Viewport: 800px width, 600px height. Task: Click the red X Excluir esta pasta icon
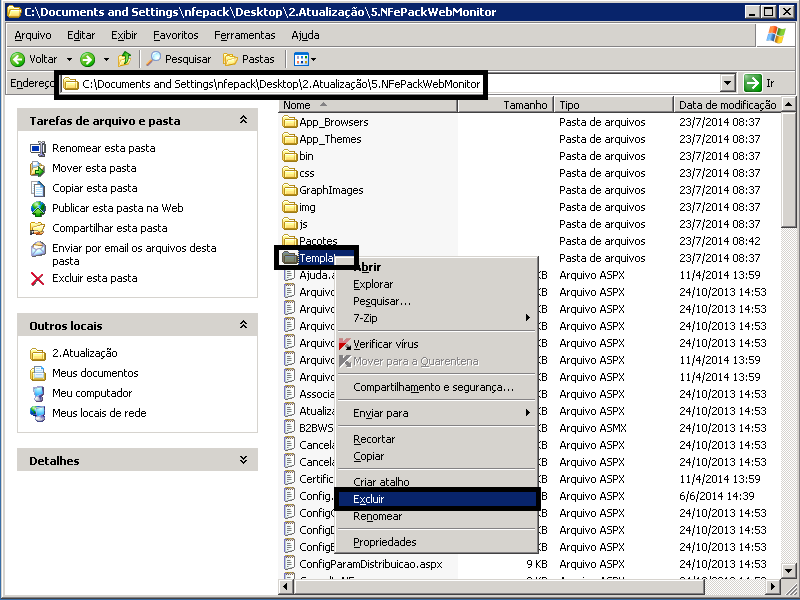point(38,278)
